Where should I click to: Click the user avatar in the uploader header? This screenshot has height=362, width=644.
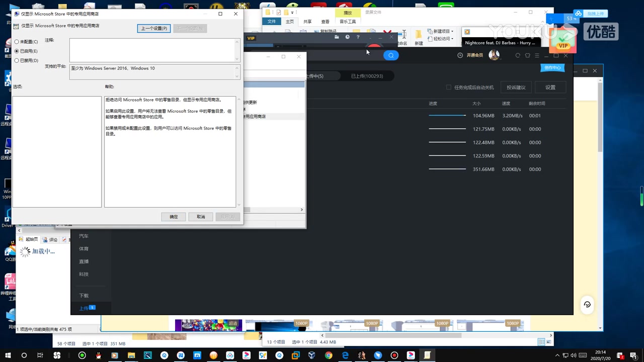click(494, 55)
